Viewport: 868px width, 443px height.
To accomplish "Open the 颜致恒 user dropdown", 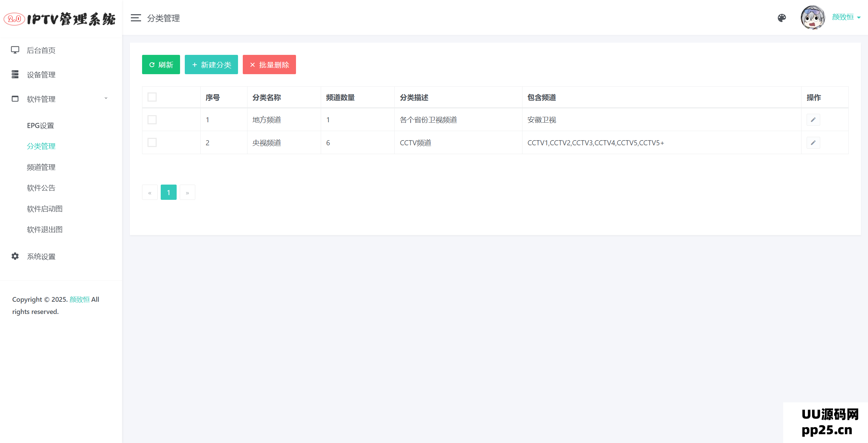I will (846, 17).
